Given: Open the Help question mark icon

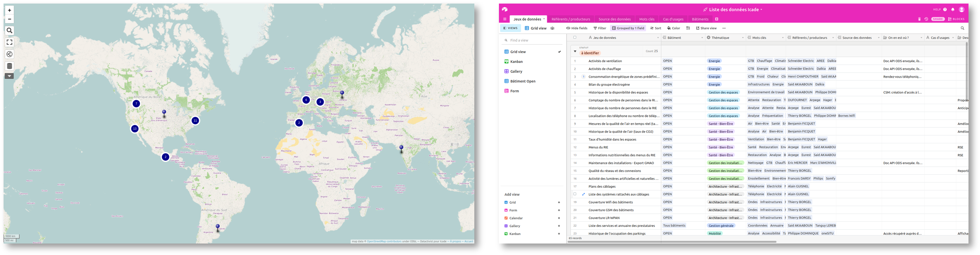Looking at the screenshot, I should pyautogui.click(x=945, y=10).
